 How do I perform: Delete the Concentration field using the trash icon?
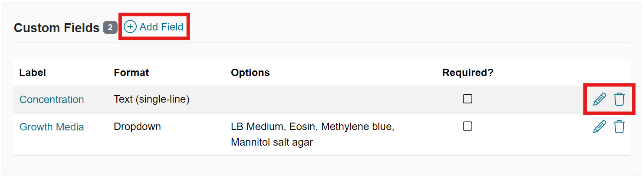coord(619,100)
